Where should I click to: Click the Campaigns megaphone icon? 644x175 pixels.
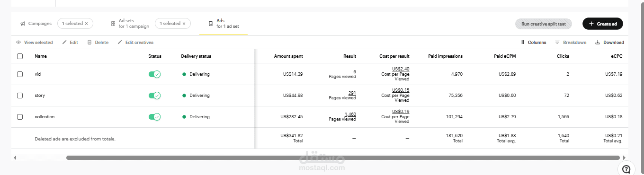point(23,24)
